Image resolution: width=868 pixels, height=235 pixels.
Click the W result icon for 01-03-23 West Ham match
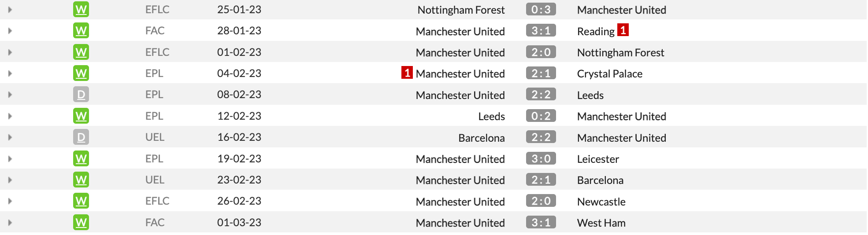point(81,222)
